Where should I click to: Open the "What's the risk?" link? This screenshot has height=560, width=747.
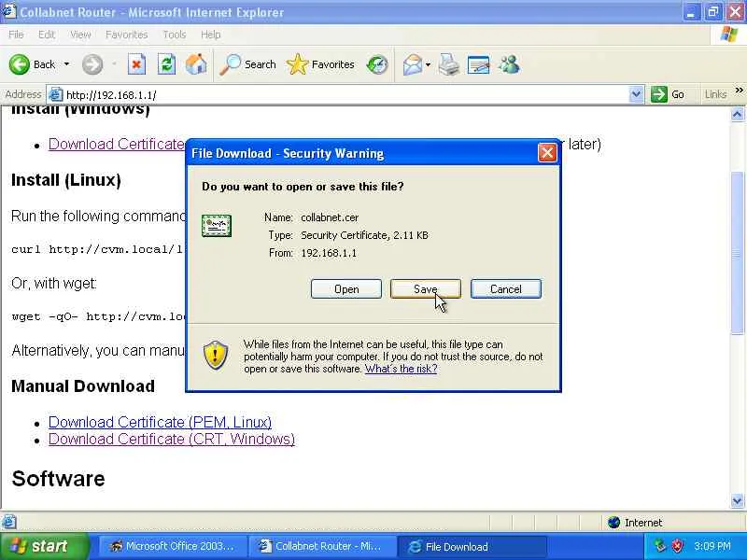(401, 369)
